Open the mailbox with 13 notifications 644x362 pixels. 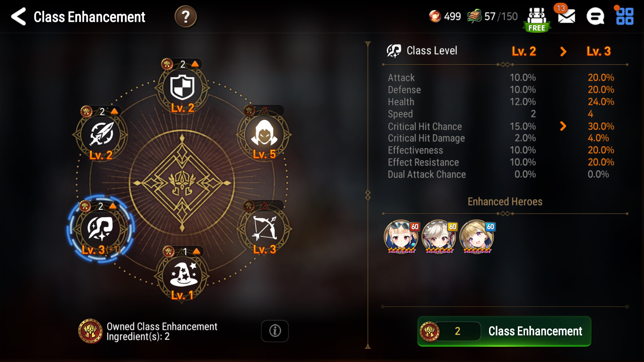pos(566,16)
